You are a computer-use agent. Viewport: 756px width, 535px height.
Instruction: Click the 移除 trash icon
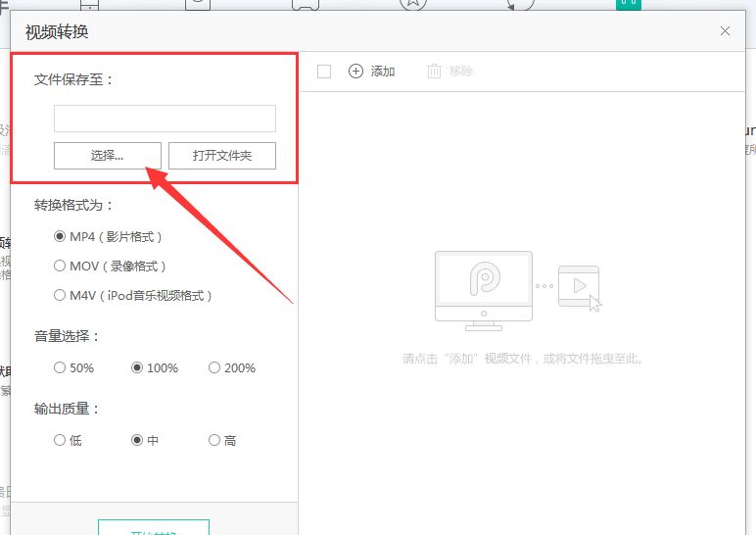434,72
